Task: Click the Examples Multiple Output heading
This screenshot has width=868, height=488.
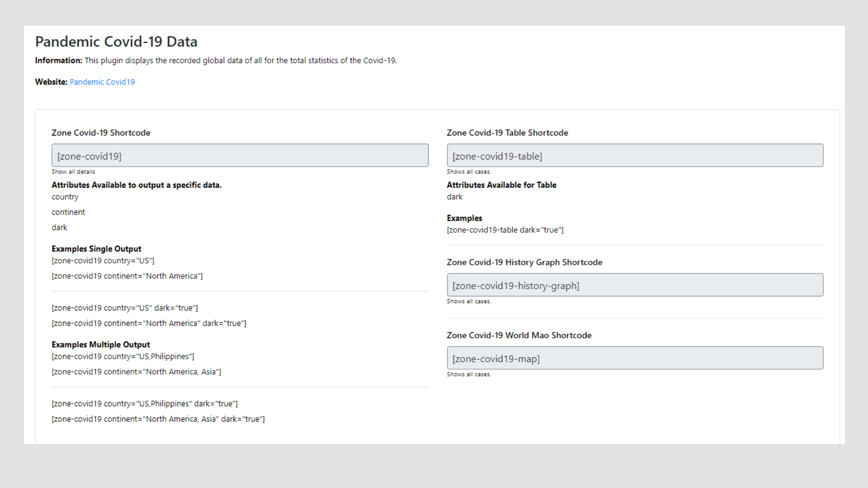Action: tap(100, 345)
